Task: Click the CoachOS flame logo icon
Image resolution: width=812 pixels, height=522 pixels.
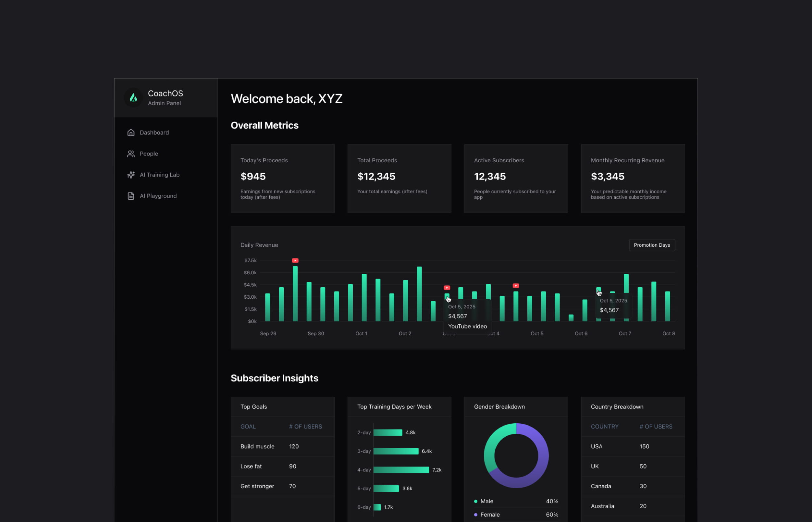Action: (133, 98)
